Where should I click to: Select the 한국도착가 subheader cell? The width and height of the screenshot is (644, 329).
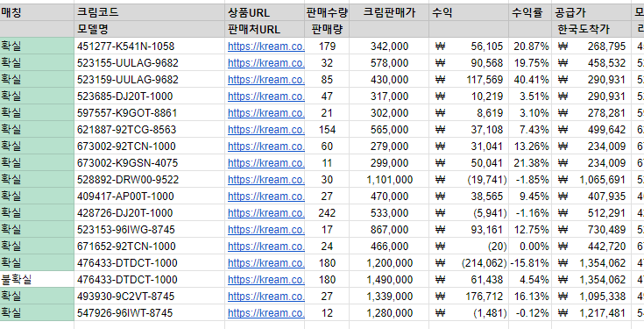coord(591,29)
